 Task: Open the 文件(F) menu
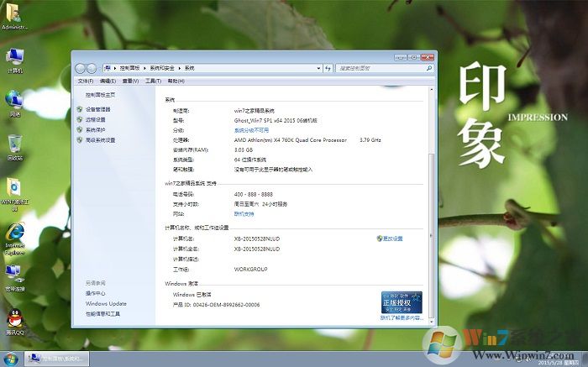[x=85, y=81]
